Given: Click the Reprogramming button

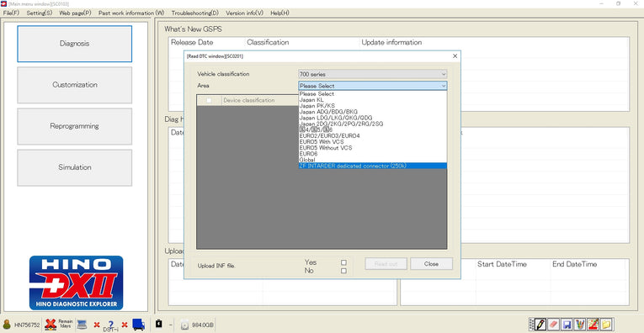Looking at the screenshot, I should [74, 126].
